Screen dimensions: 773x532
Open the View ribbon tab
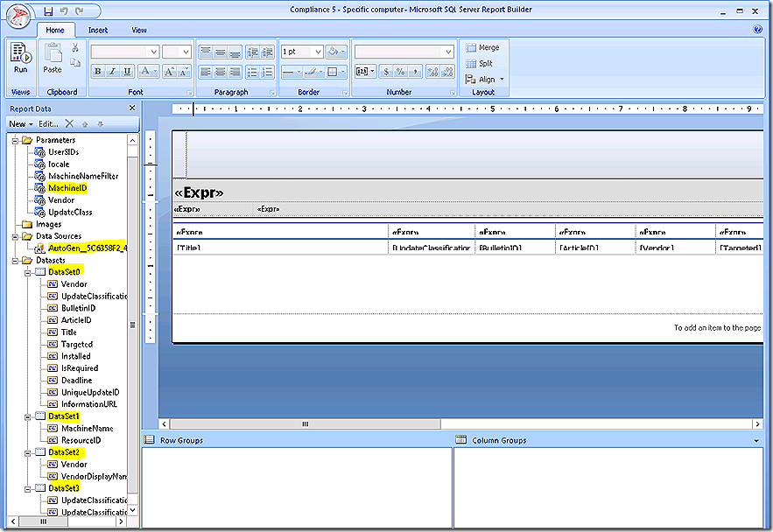point(139,30)
